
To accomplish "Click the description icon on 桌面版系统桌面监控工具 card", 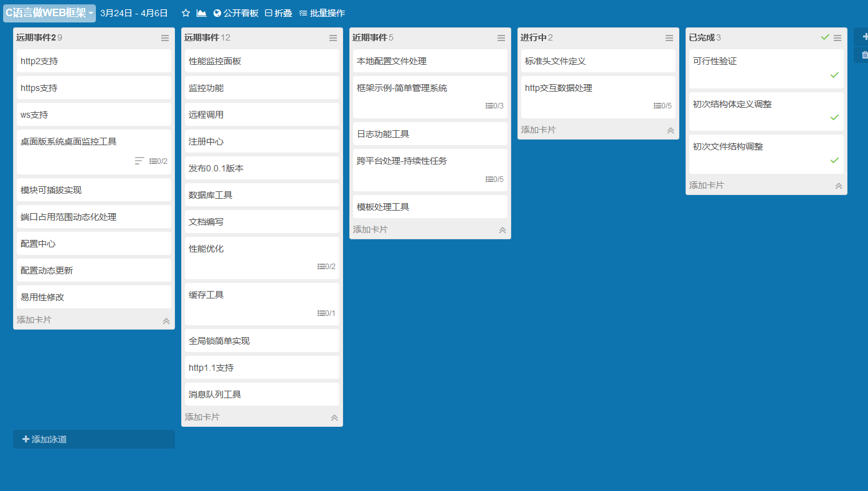I will click(138, 160).
